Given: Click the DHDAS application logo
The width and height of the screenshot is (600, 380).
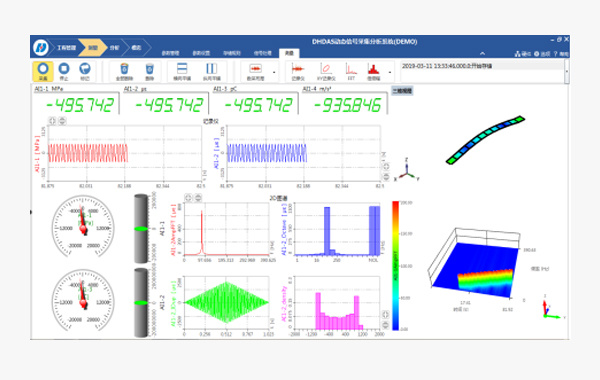Looking at the screenshot, I should coord(40,47).
